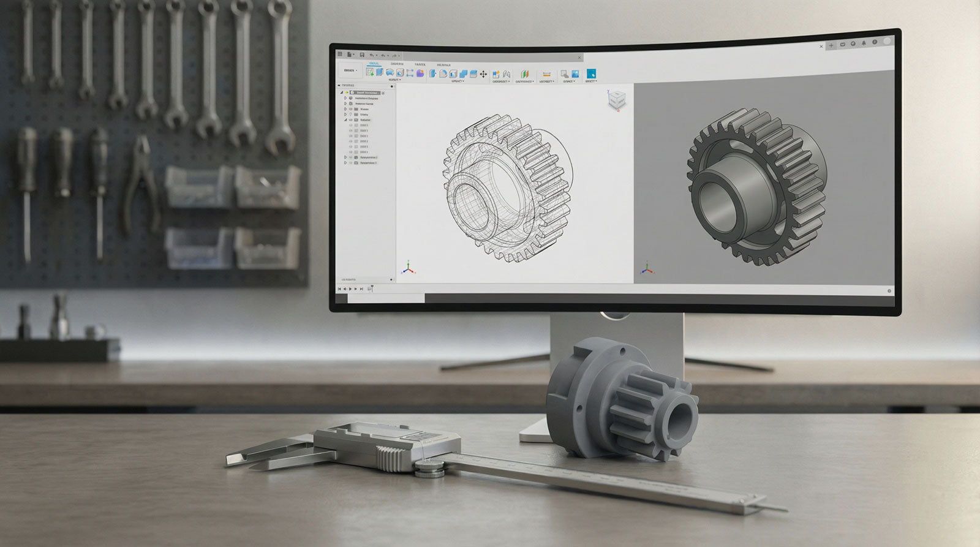The height and width of the screenshot is (547, 980).
Task: Collapse the root component tree node
Action: pos(342,92)
